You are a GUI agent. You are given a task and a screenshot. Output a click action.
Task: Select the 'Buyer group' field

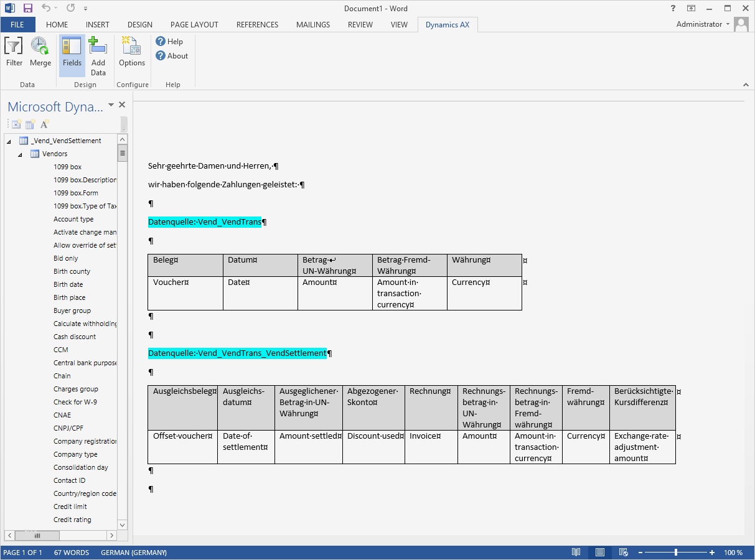pyautogui.click(x=72, y=310)
